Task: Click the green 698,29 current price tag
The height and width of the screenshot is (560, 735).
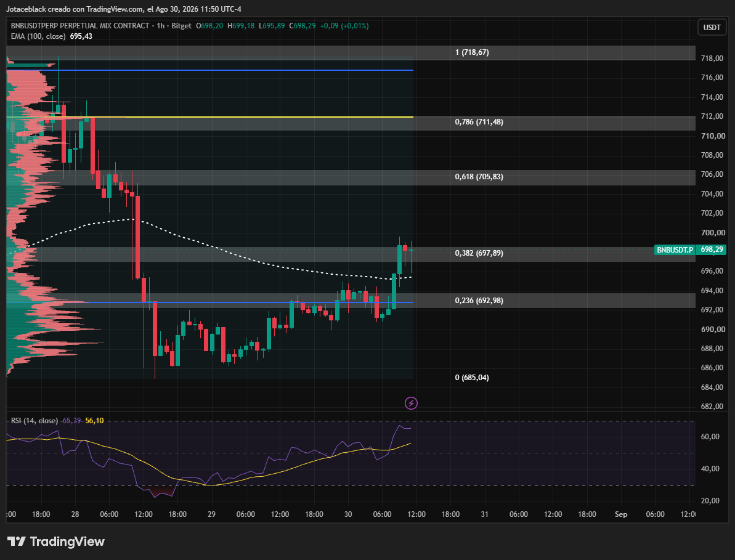Action: coord(712,250)
